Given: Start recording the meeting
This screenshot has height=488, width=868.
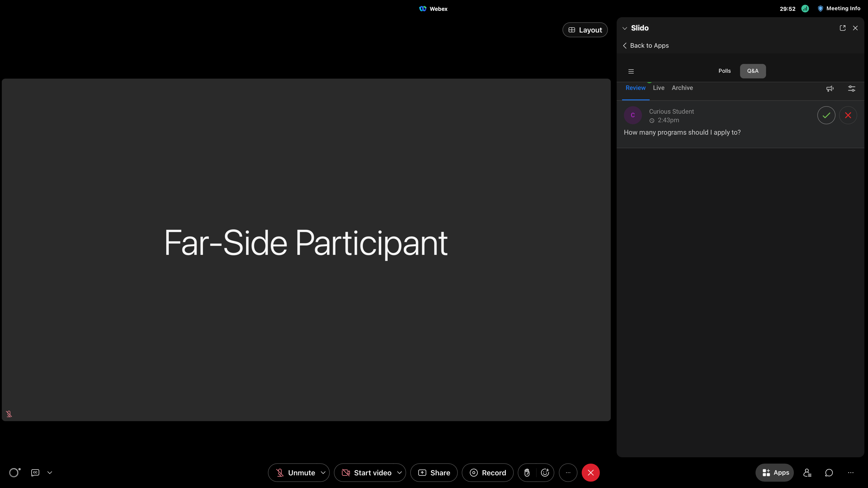Looking at the screenshot, I should pos(488,472).
